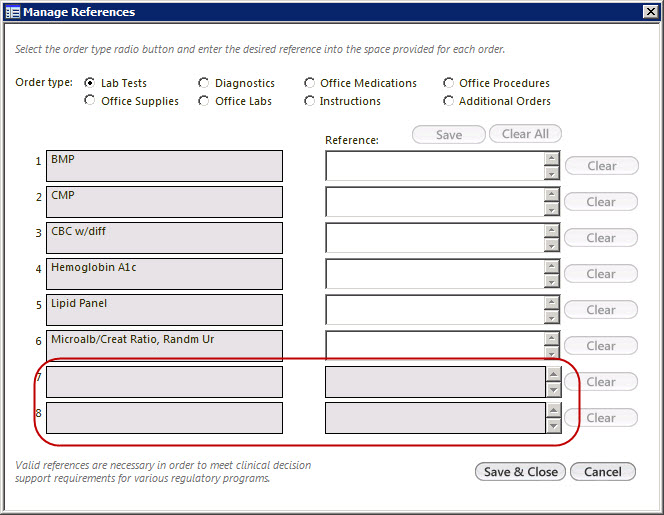Screen dimensions: 664x515
Task: Clear the reference for CMP
Action: [x=601, y=202]
